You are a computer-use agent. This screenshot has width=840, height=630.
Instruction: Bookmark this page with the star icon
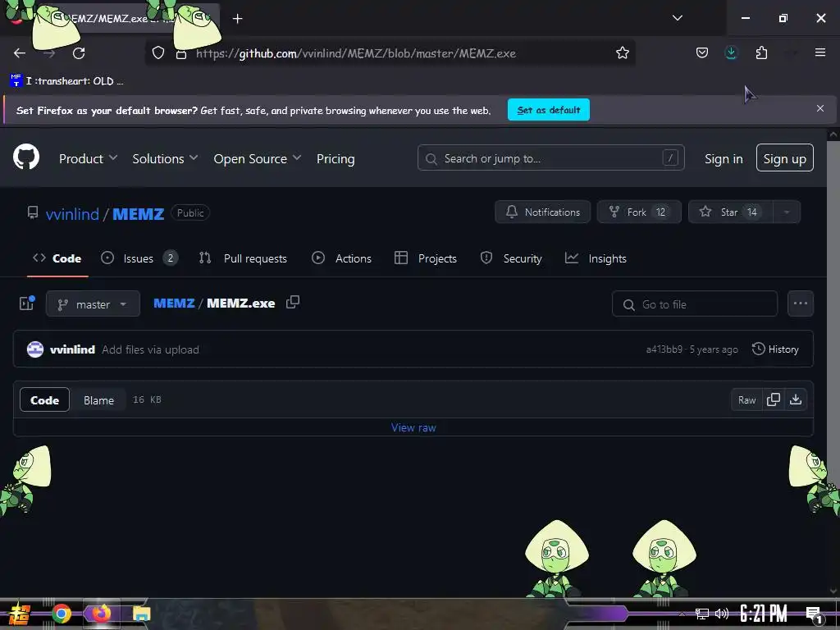coord(622,53)
